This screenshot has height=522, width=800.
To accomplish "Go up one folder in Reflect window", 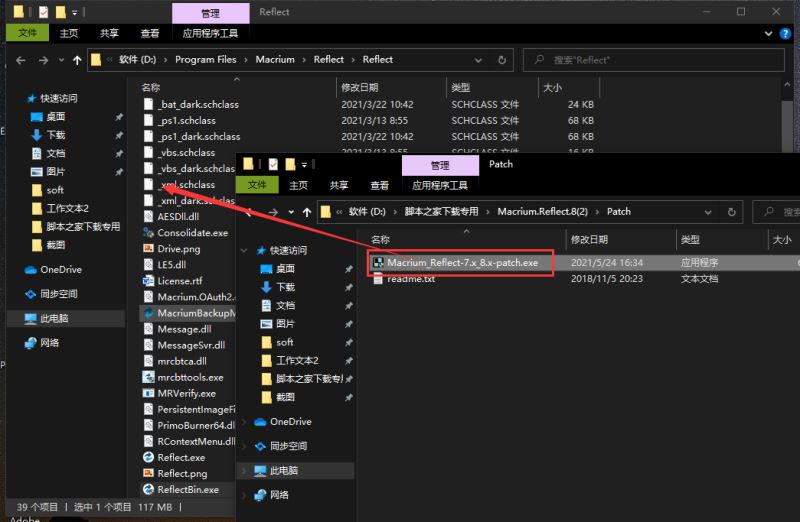I will pos(77,60).
